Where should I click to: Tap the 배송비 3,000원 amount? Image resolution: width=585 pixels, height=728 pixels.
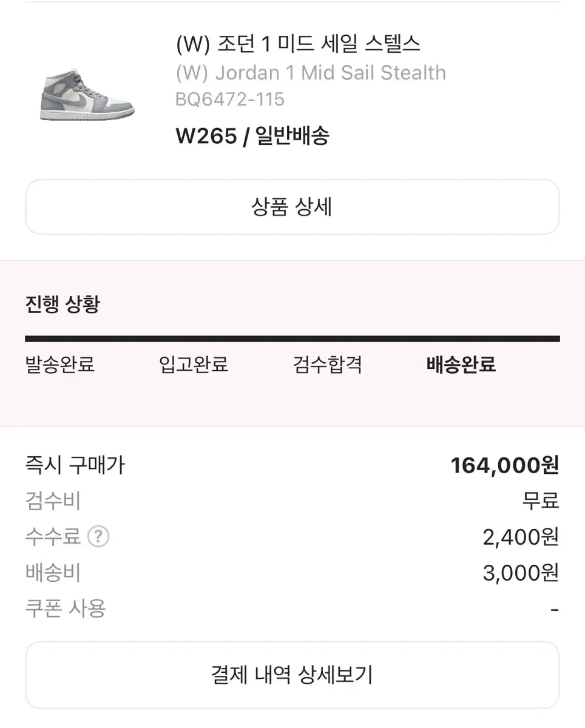click(521, 573)
